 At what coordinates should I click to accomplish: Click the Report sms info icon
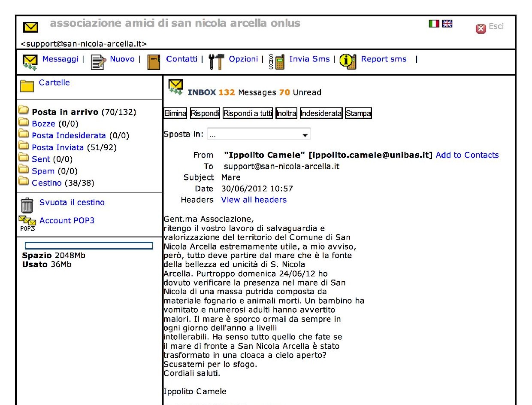348,62
